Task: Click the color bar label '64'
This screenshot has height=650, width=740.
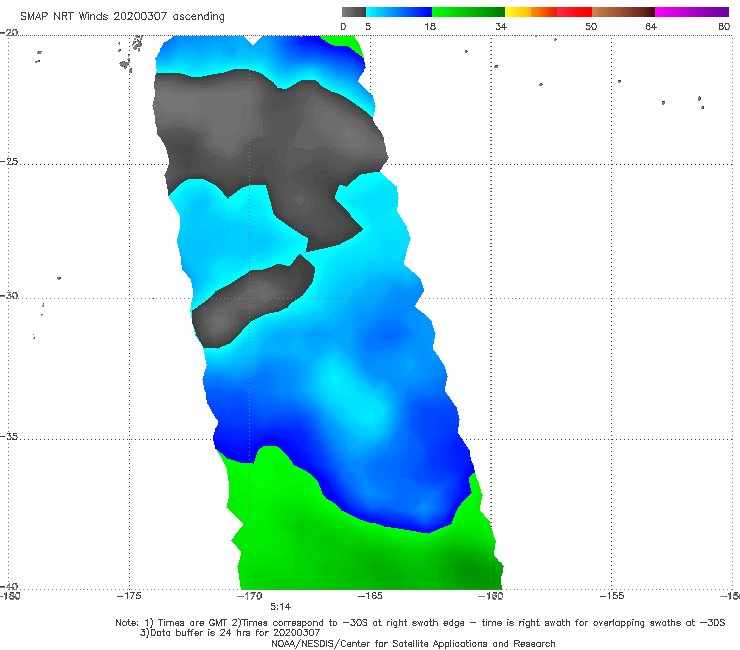Action: [651, 27]
